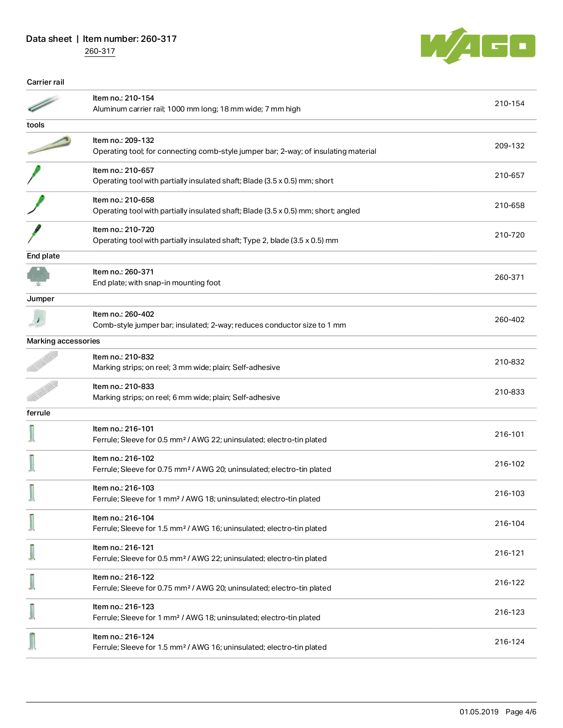Open the aluminum carrier rail thumbnail
563x728 pixels.
click(44, 104)
